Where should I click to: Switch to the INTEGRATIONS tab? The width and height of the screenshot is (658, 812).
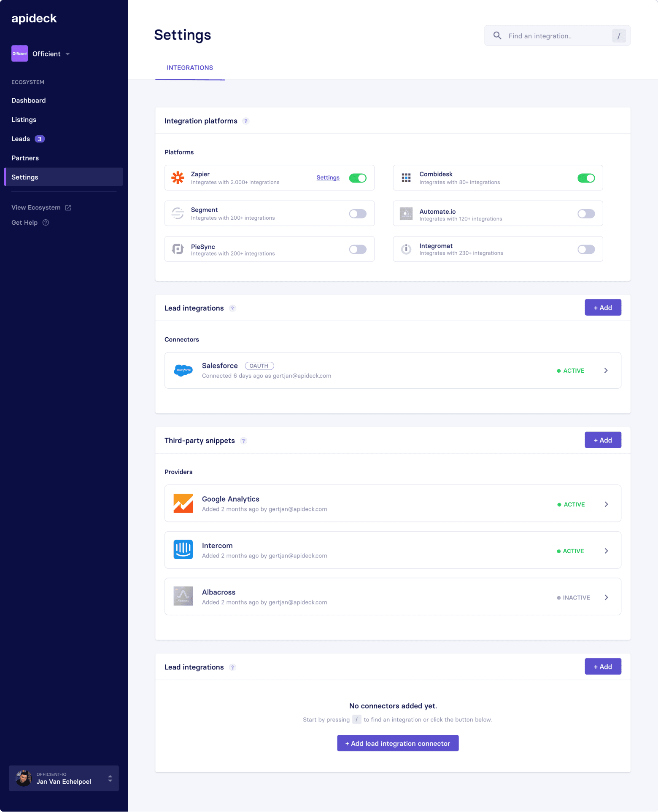tap(190, 68)
